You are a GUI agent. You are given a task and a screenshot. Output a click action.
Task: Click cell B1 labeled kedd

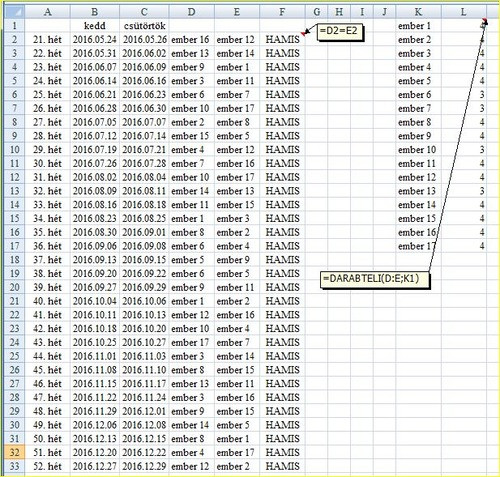click(95, 26)
